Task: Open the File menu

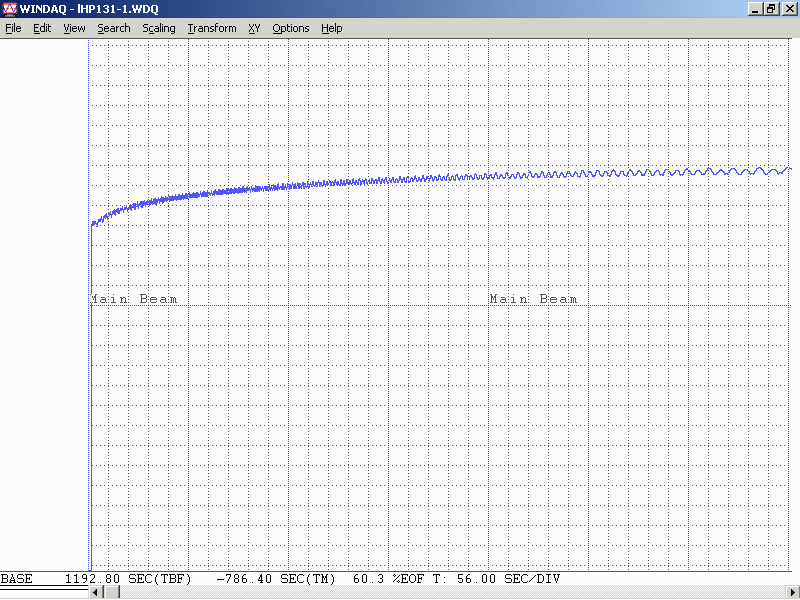Action: 13,28
